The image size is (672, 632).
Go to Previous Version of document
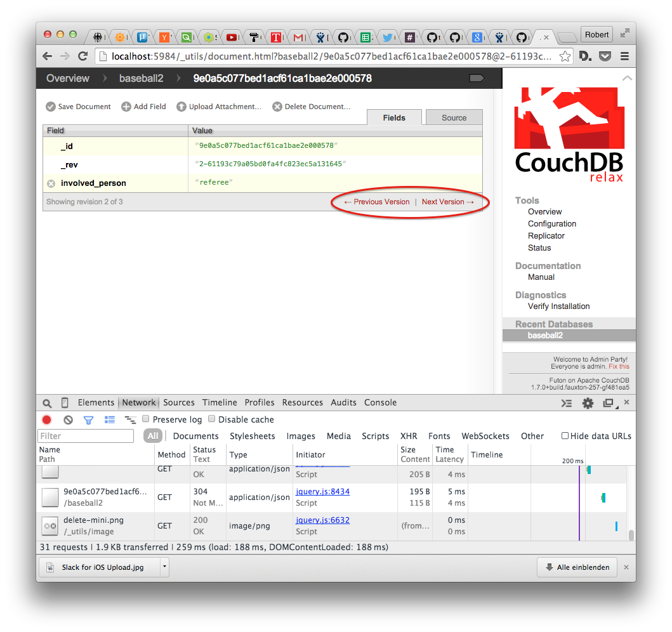tap(377, 201)
